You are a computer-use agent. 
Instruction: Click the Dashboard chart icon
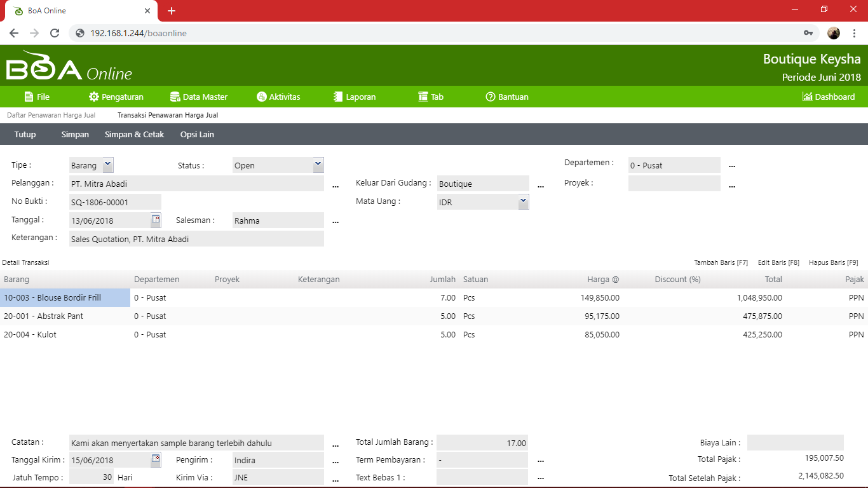coord(807,97)
